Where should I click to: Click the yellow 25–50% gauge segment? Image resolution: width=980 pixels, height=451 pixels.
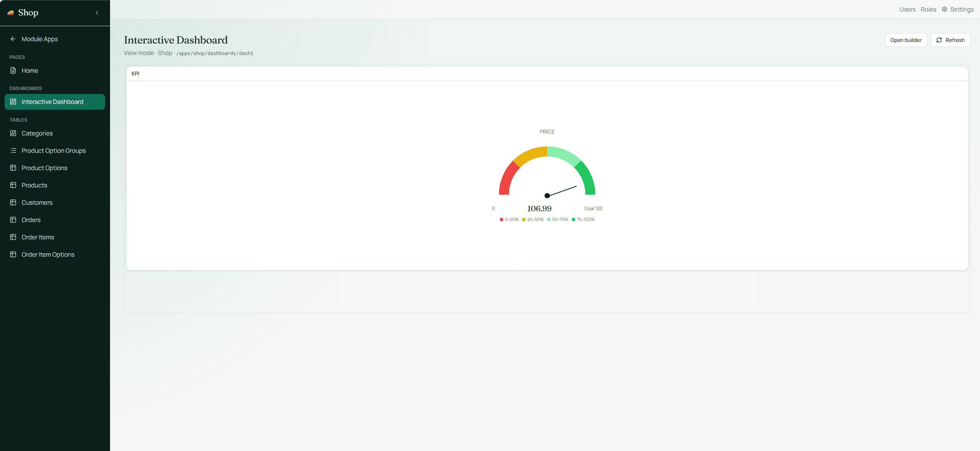point(531,155)
